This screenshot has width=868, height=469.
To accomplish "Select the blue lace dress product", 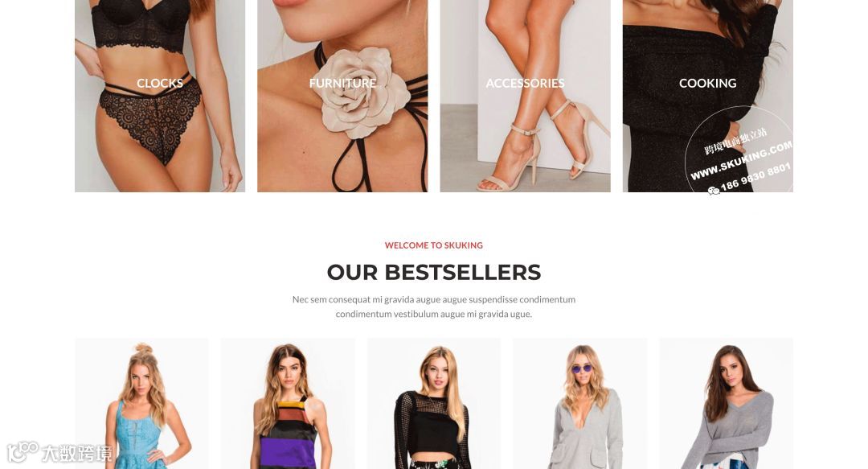I will click(141, 404).
